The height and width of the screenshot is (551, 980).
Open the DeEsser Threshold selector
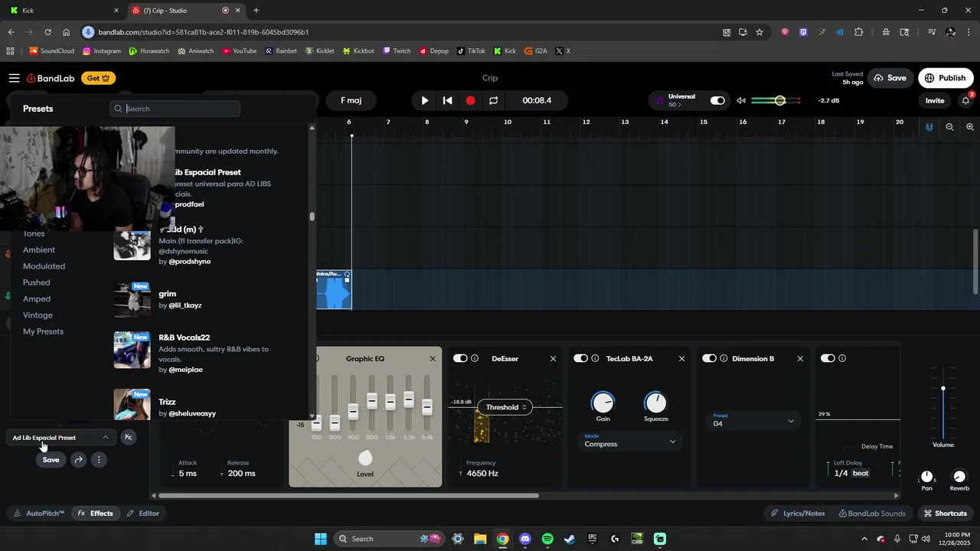coord(505,407)
